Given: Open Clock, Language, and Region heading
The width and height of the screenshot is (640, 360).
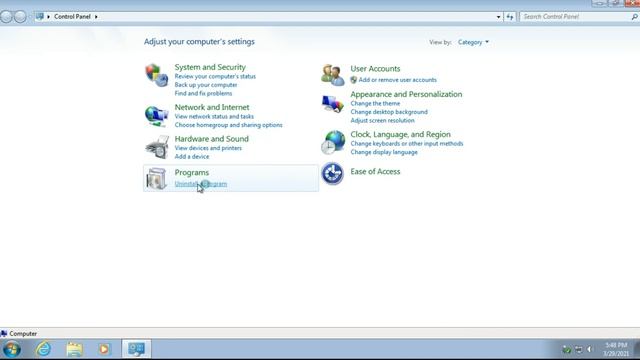Looking at the screenshot, I should coord(400,134).
